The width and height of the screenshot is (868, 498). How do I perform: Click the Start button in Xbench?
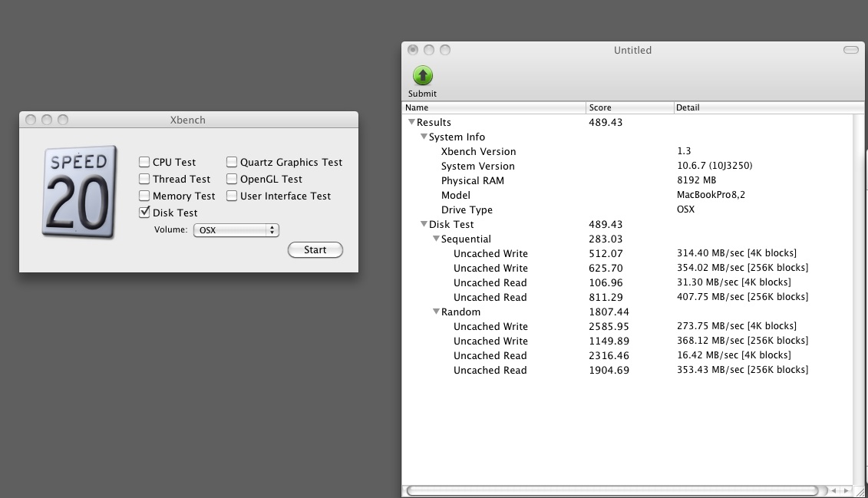click(315, 250)
